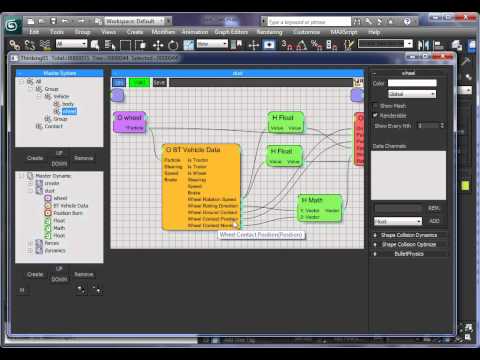Open the Utilities hammer tab icon
The height and width of the screenshot is (360, 480).
click(466, 61)
